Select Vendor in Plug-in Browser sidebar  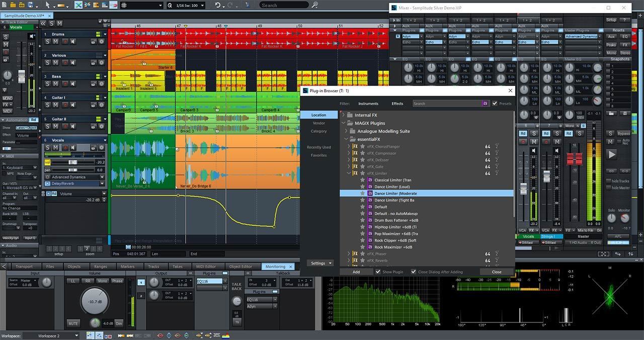click(318, 123)
